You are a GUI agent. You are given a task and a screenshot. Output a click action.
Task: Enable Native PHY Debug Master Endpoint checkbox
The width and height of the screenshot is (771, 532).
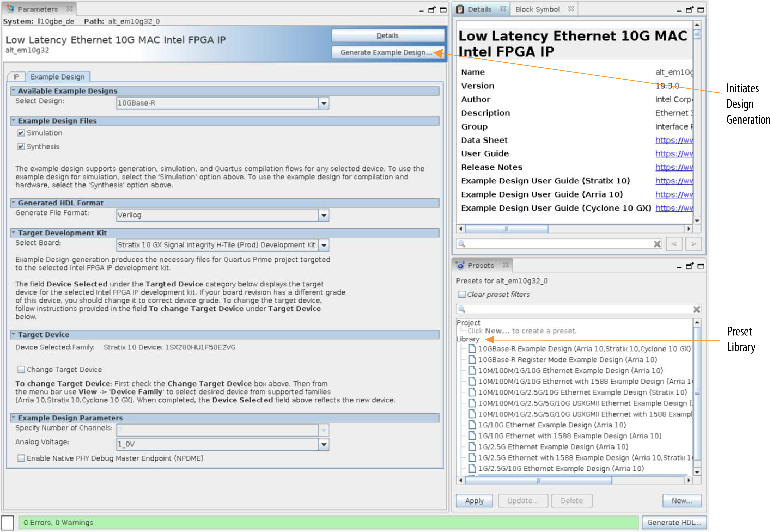pyautogui.click(x=21, y=458)
